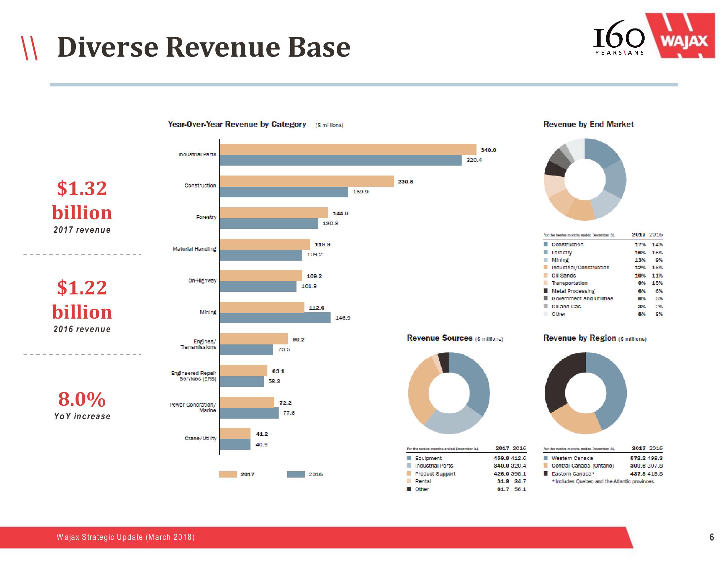Click the "Product Support" legend entry
This screenshot has height=563, width=728.
pos(435,474)
